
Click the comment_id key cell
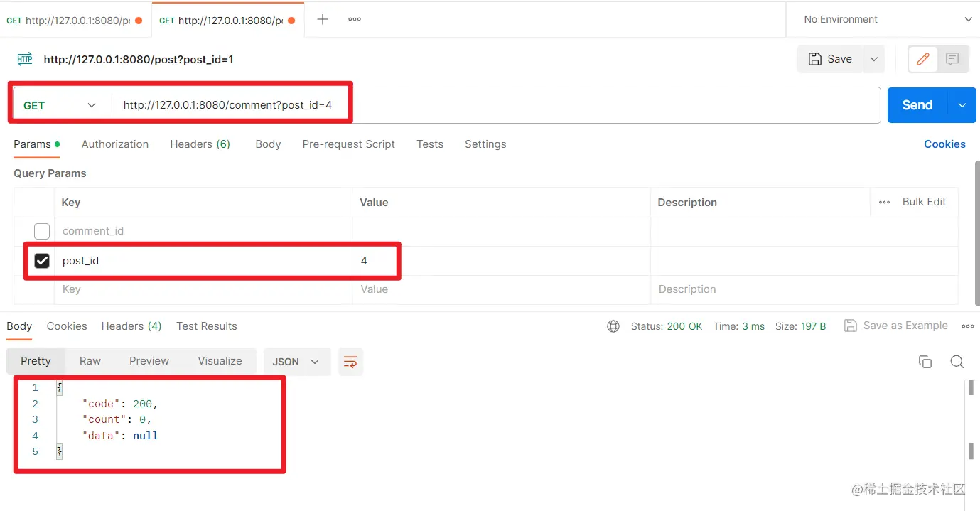pos(203,231)
